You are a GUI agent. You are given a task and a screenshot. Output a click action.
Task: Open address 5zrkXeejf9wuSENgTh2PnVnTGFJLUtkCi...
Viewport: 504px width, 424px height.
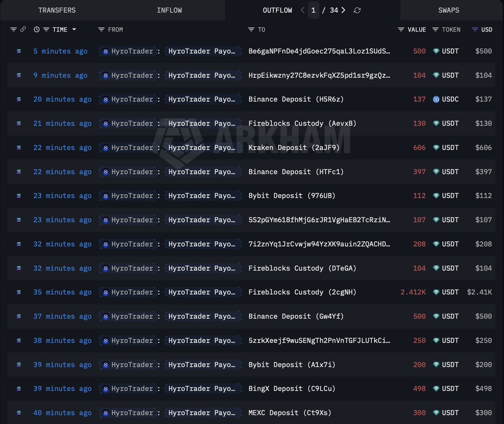click(x=319, y=340)
